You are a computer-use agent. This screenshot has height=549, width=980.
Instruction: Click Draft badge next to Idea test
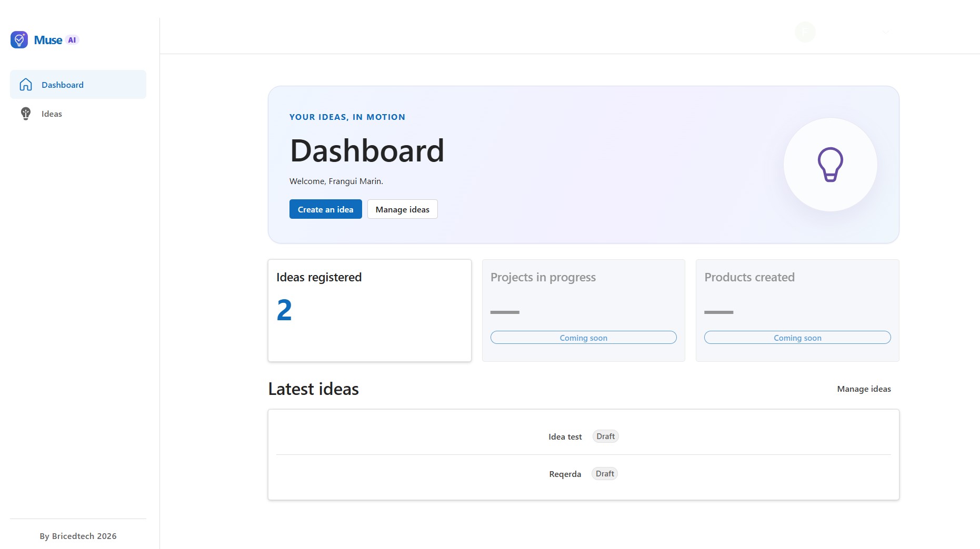point(605,436)
